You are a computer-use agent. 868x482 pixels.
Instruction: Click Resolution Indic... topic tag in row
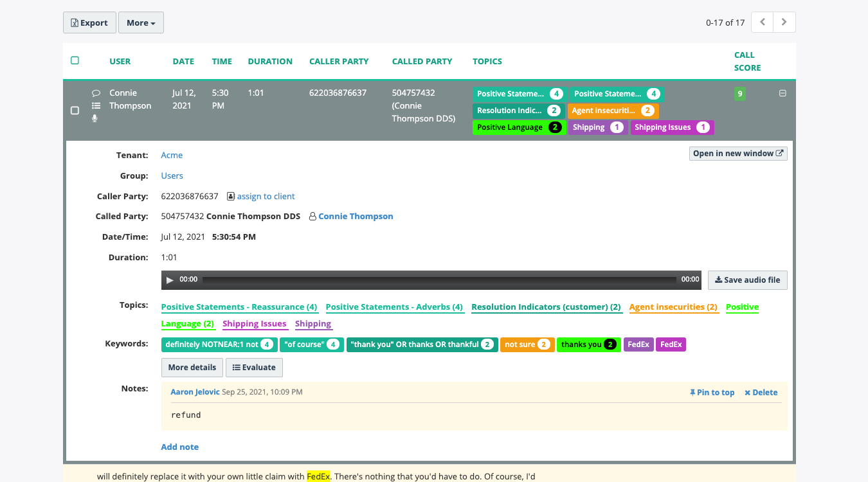[518, 111]
